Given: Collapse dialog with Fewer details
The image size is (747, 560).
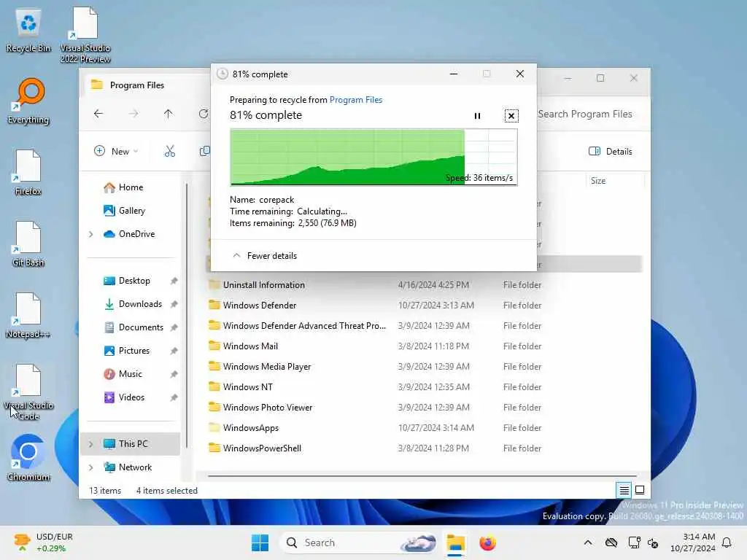Looking at the screenshot, I should 264,256.
